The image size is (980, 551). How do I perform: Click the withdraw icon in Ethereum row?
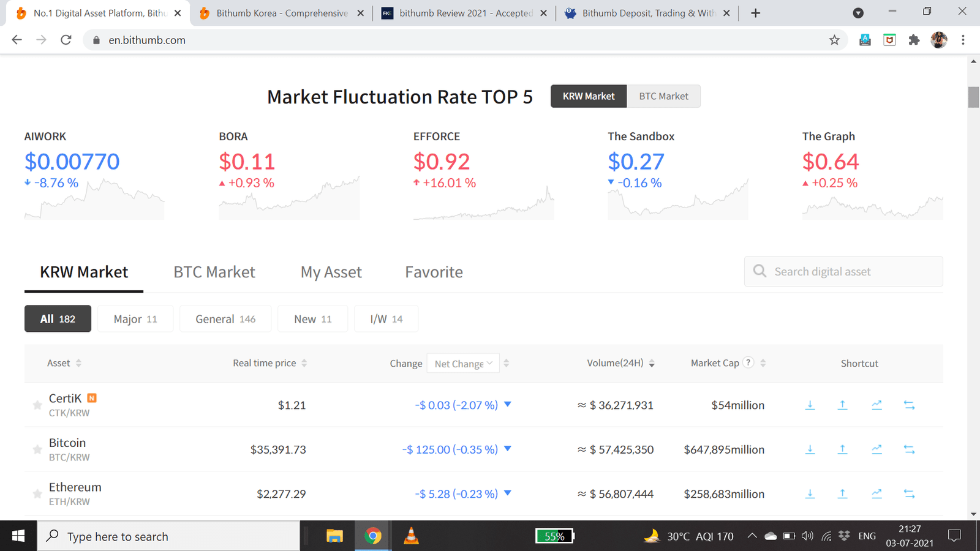click(x=843, y=493)
